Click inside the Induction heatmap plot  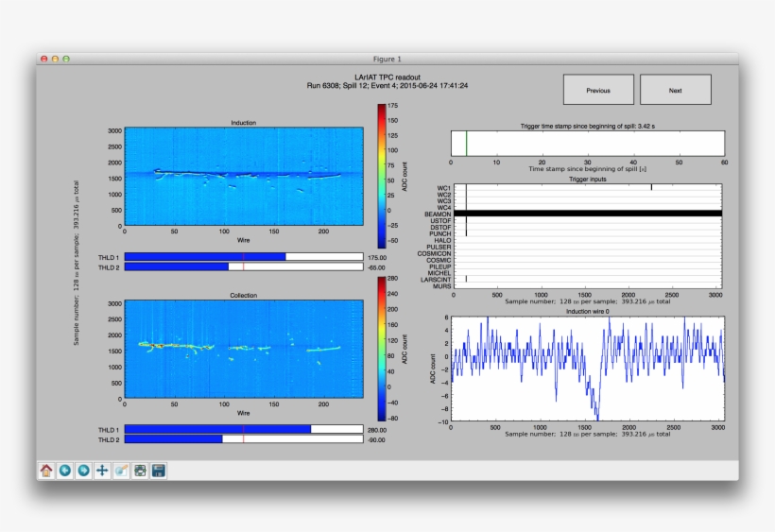click(243, 177)
